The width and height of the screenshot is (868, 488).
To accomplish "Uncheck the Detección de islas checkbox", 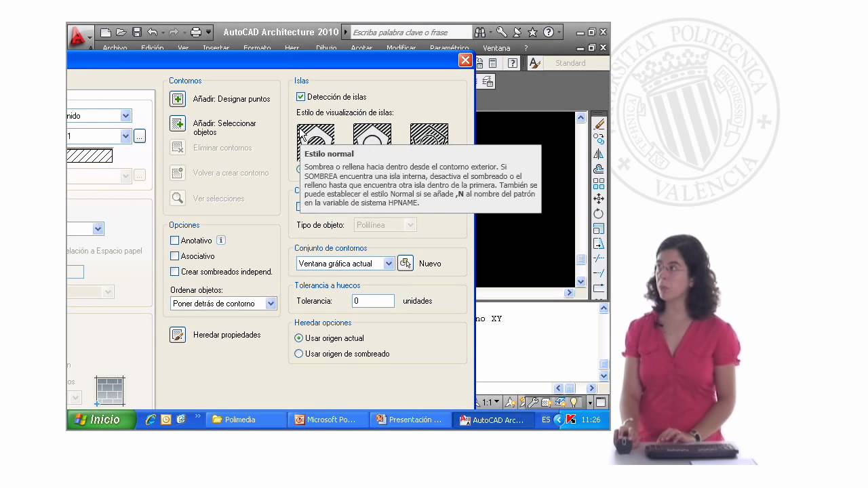I will [x=301, y=97].
